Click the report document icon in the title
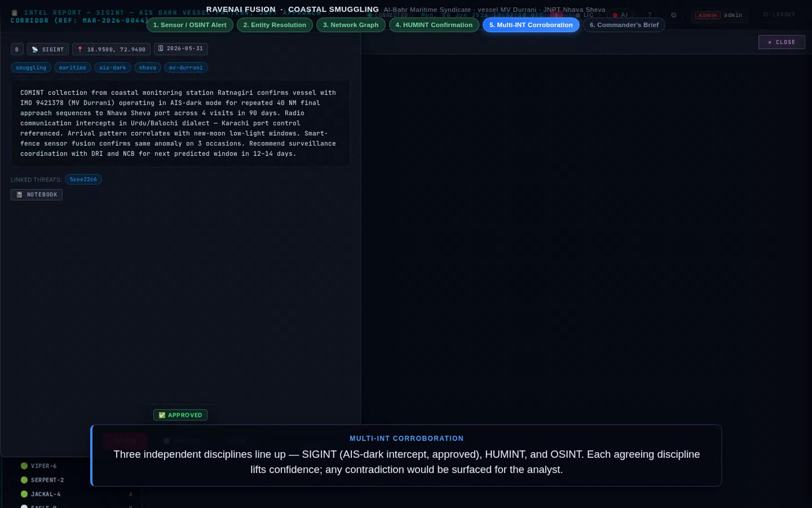The image size is (812, 508). (15, 13)
